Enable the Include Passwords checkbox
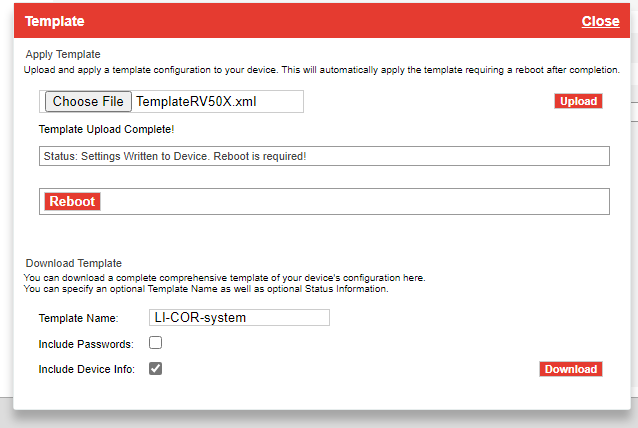Screen dimensions: 638x428 tap(155, 343)
